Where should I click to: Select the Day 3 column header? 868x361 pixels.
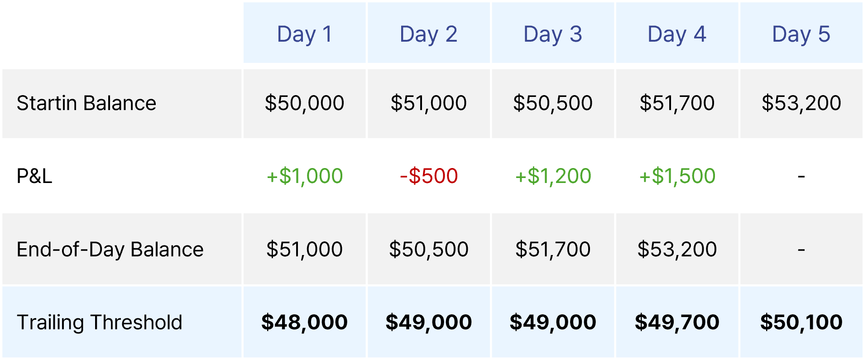[x=553, y=33]
